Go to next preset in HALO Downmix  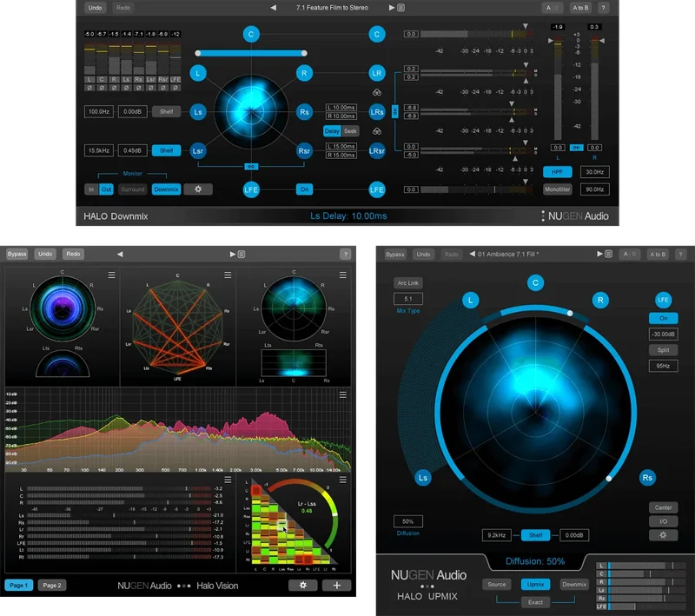tap(392, 8)
